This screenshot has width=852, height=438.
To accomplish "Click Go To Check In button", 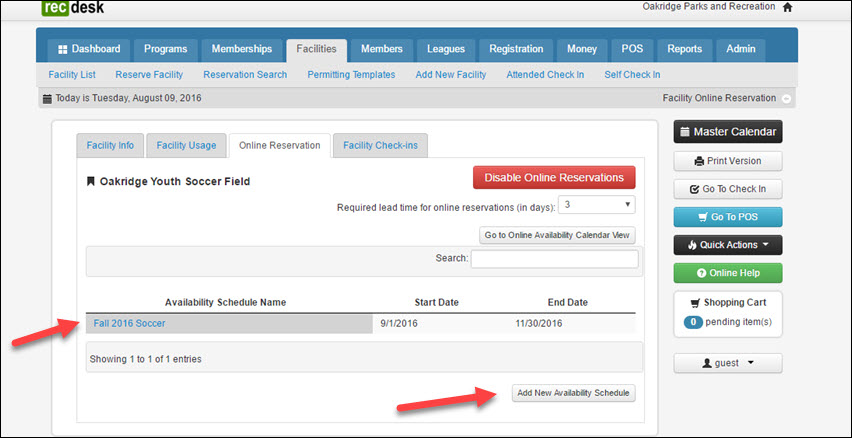I will (x=728, y=189).
